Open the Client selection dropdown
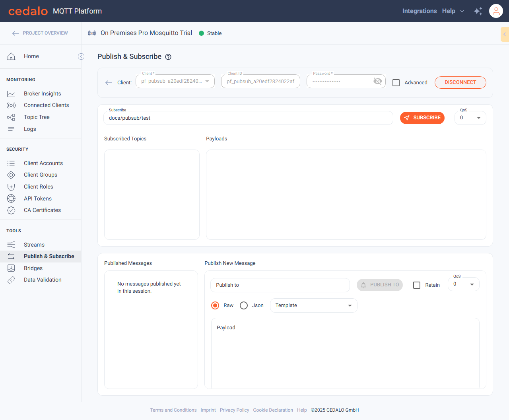Image resolution: width=509 pixels, height=420 pixels. point(175,81)
